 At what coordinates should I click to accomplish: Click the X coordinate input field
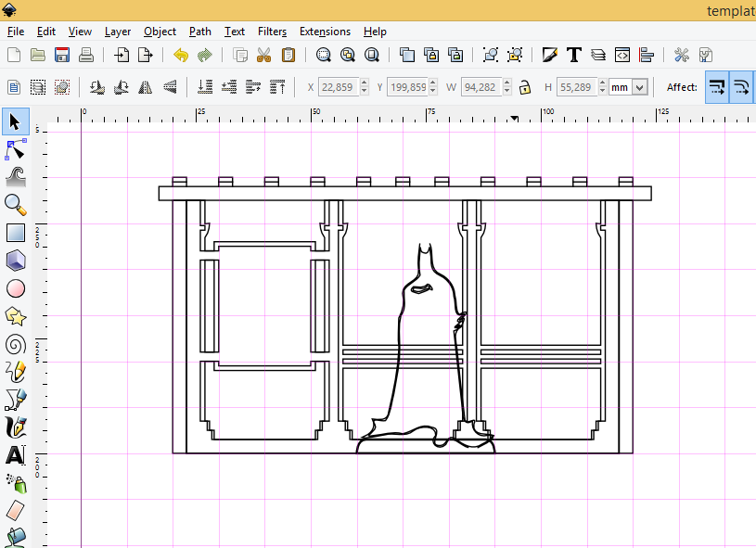(x=339, y=87)
